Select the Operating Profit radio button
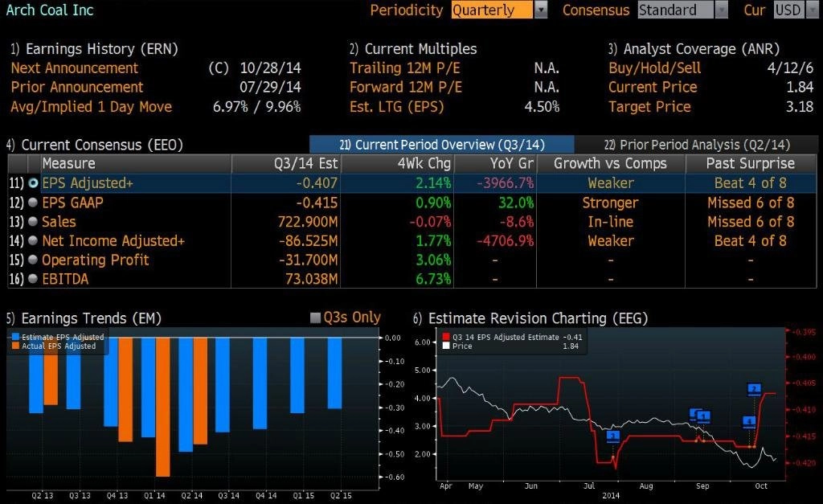Image resolution: width=823 pixels, height=504 pixels. [33, 260]
